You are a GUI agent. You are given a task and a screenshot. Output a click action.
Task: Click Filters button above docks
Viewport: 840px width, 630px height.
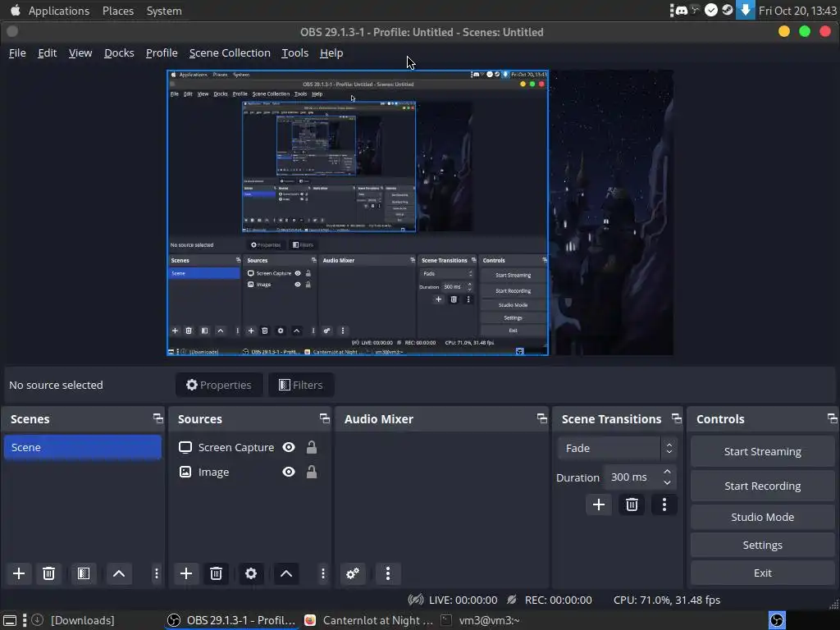coord(300,386)
